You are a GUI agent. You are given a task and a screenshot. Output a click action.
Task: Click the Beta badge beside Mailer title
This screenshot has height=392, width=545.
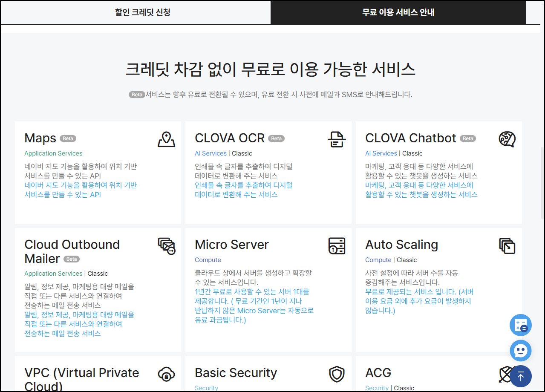pos(72,259)
